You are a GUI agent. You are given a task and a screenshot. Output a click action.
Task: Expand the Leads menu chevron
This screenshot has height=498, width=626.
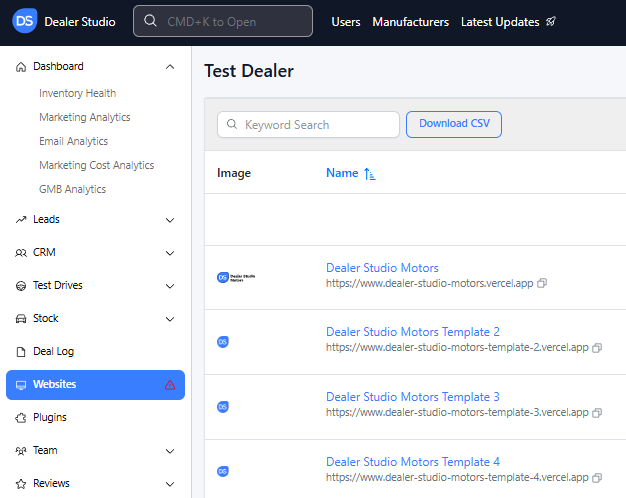point(170,220)
